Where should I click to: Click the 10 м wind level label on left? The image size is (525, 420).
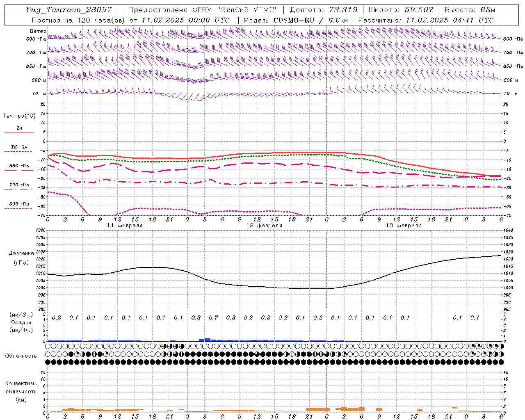point(39,94)
